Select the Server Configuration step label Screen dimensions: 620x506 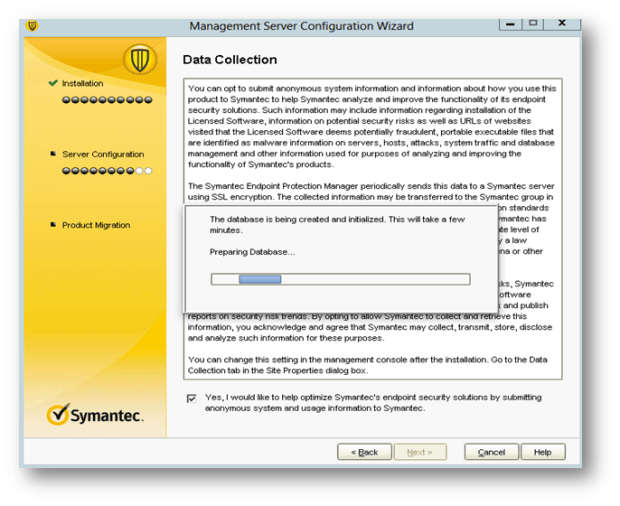(x=103, y=155)
